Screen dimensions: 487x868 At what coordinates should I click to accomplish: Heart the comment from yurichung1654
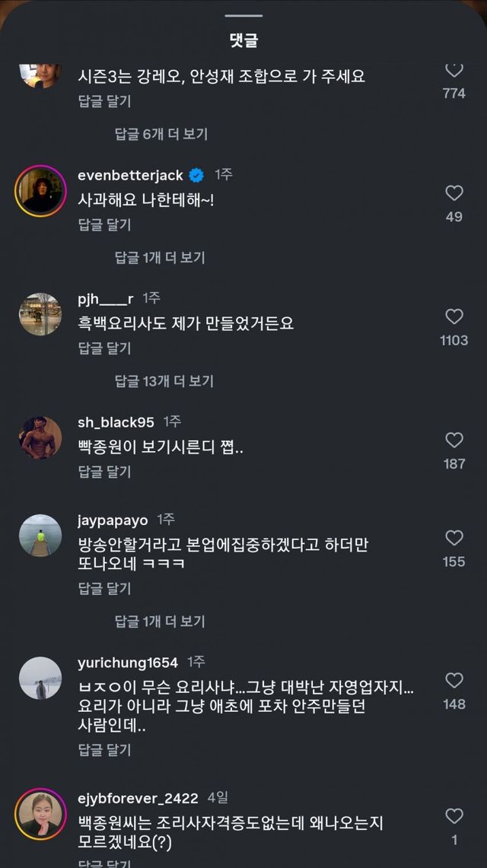tap(454, 680)
